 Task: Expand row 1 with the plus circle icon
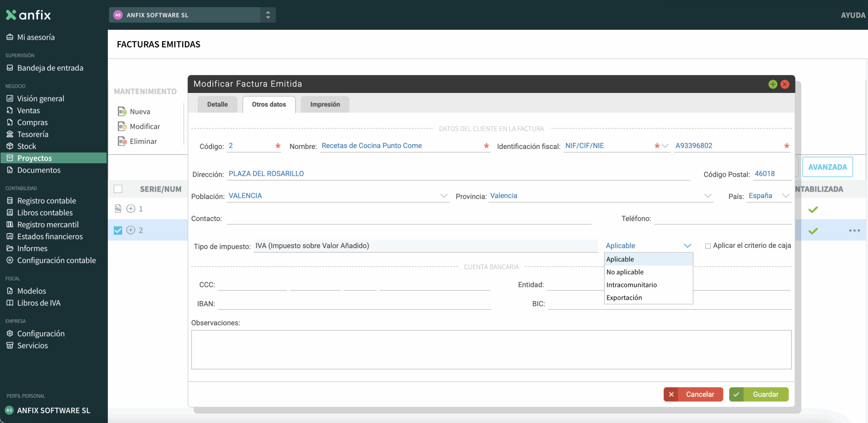coord(131,209)
